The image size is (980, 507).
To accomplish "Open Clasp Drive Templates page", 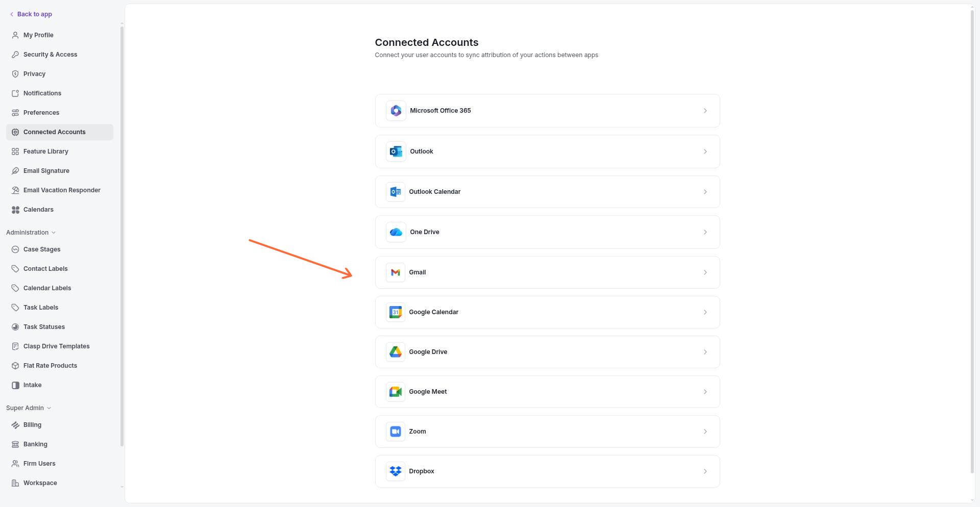I will coord(60,346).
